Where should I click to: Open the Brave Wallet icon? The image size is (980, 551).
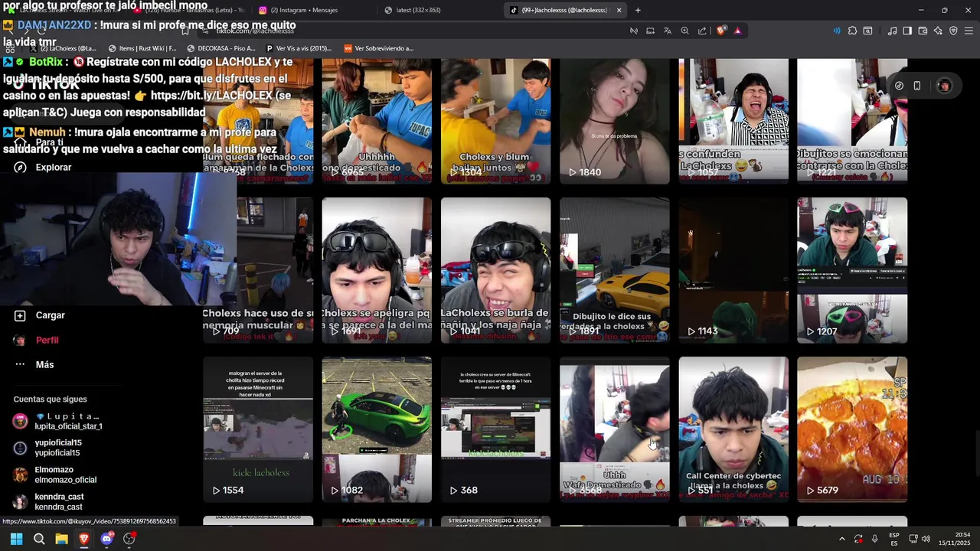(x=923, y=31)
